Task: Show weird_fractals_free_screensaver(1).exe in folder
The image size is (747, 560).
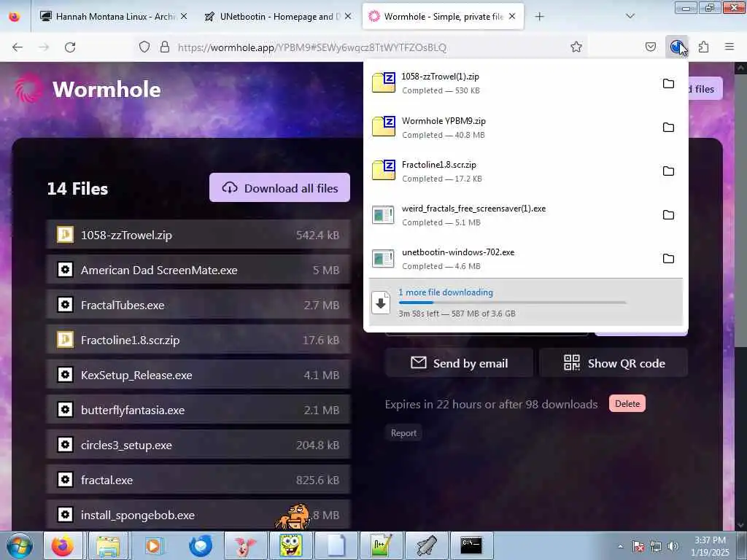Action: [668, 215]
